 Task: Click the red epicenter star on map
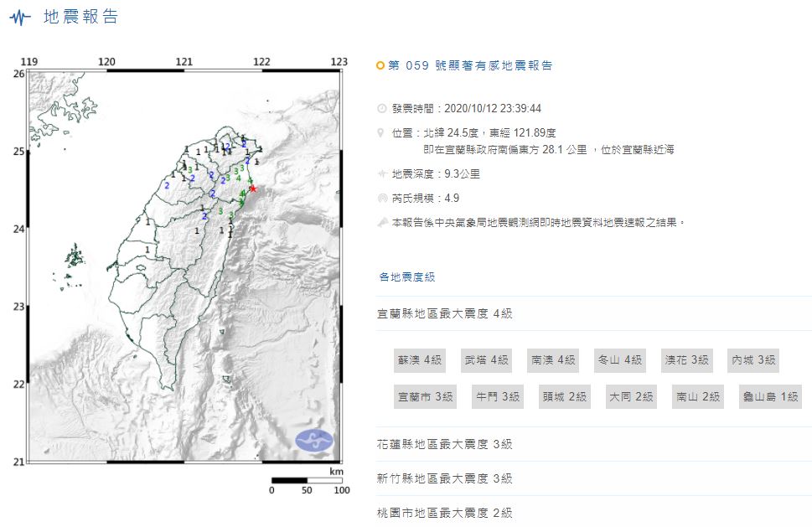click(x=253, y=189)
